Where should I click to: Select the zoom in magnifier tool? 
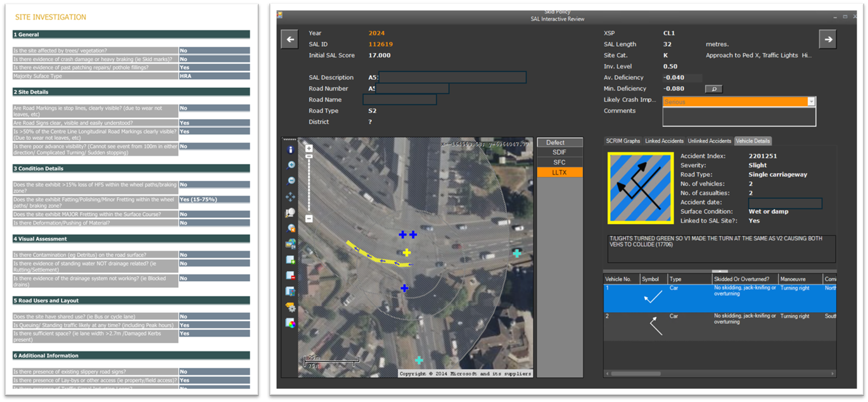pyautogui.click(x=290, y=165)
